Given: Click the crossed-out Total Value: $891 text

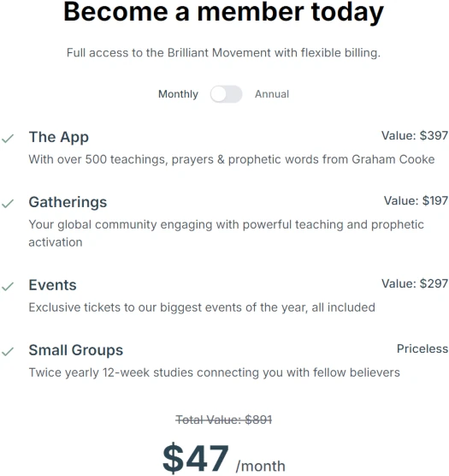Looking at the screenshot, I should point(224,419).
